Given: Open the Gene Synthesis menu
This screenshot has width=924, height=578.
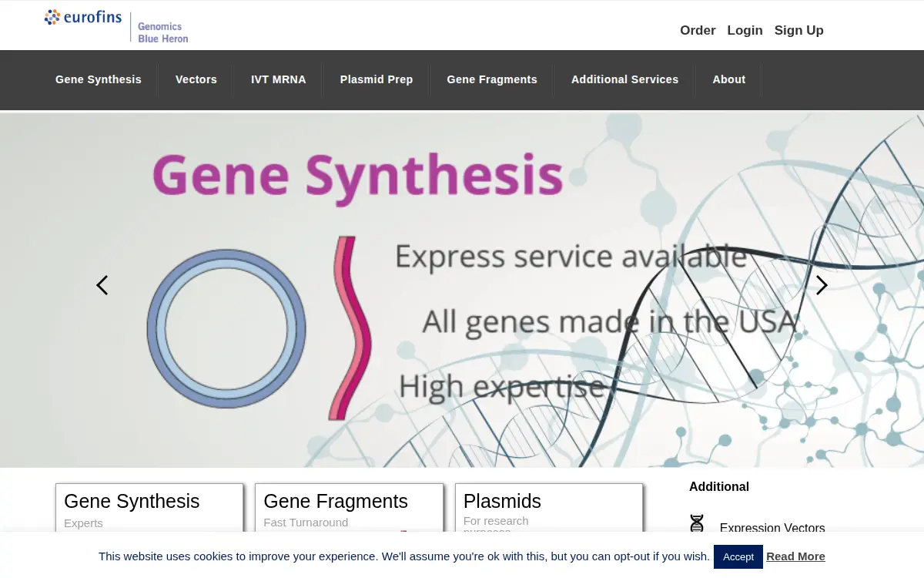Looking at the screenshot, I should click(x=99, y=79).
